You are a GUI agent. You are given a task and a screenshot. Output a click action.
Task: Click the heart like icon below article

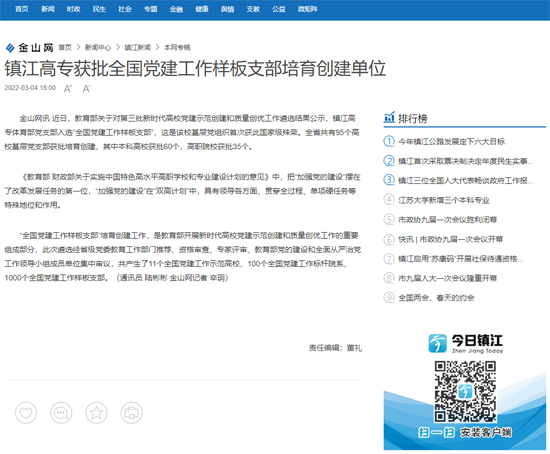[x=26, y=413]
